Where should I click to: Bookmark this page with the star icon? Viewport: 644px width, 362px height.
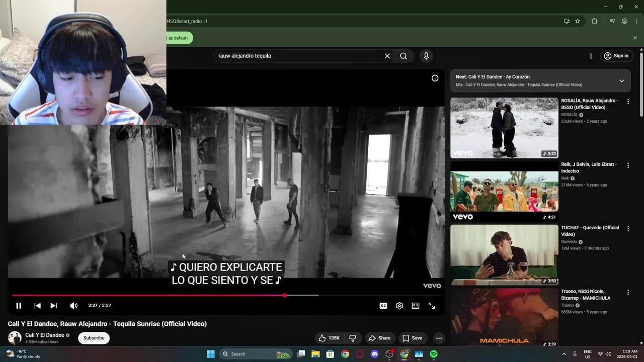[x=578, y=21]
